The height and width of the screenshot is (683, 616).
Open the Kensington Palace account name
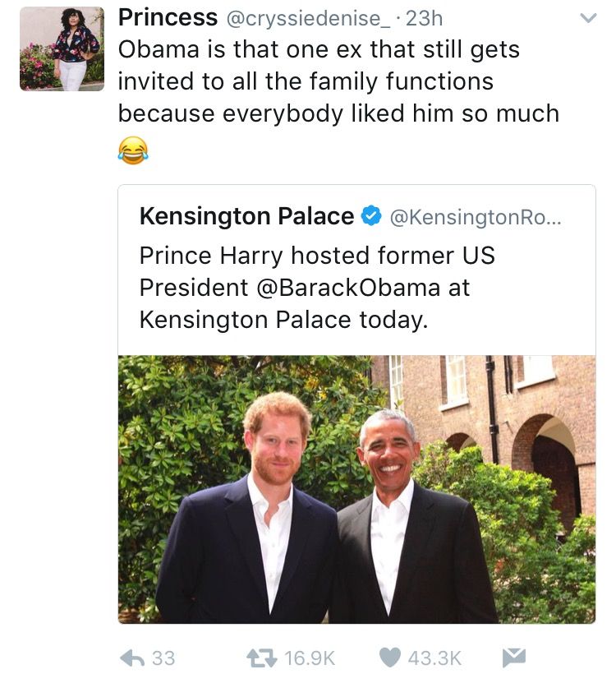pyautogui.click(x=246, y=217)
